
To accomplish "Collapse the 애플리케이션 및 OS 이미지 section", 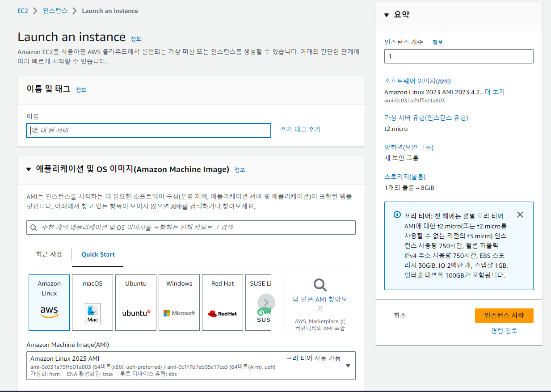I will coord(29,169).
